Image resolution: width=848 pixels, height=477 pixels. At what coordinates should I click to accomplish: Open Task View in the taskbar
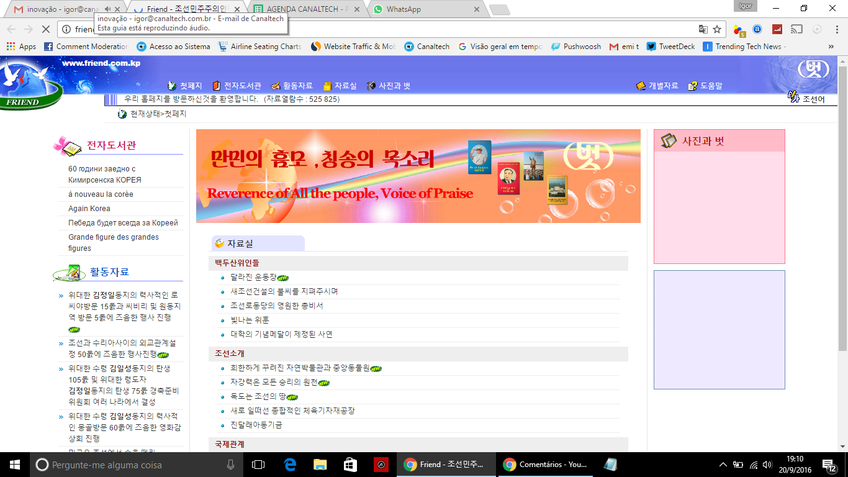[x=259, y=465]
